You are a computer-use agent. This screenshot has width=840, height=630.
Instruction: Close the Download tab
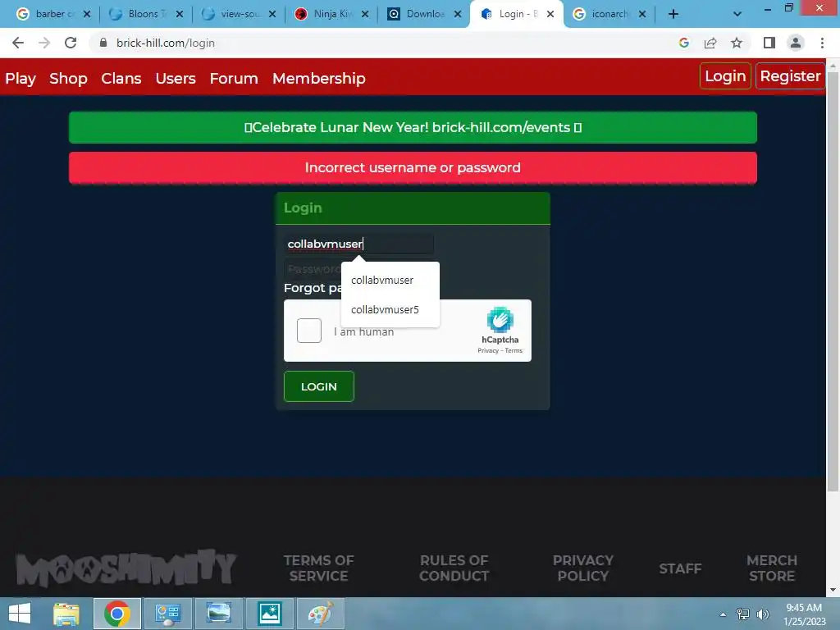click(x=458, y=14)
